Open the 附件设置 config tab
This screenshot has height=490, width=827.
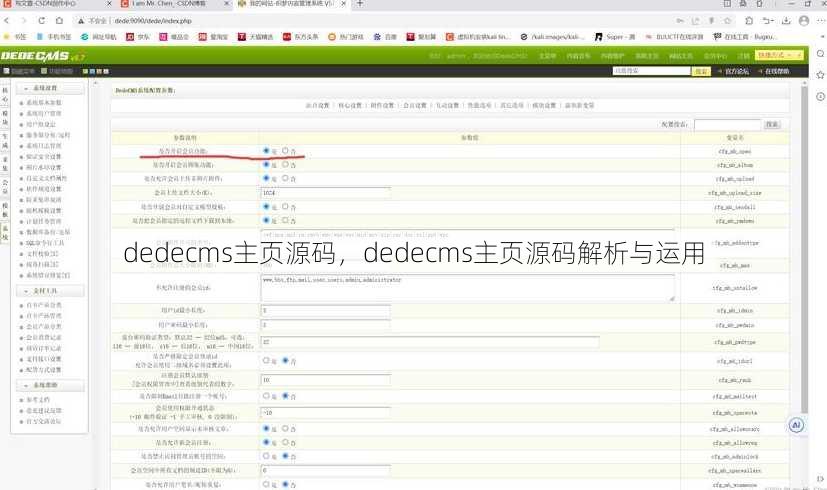pos(382,105)
